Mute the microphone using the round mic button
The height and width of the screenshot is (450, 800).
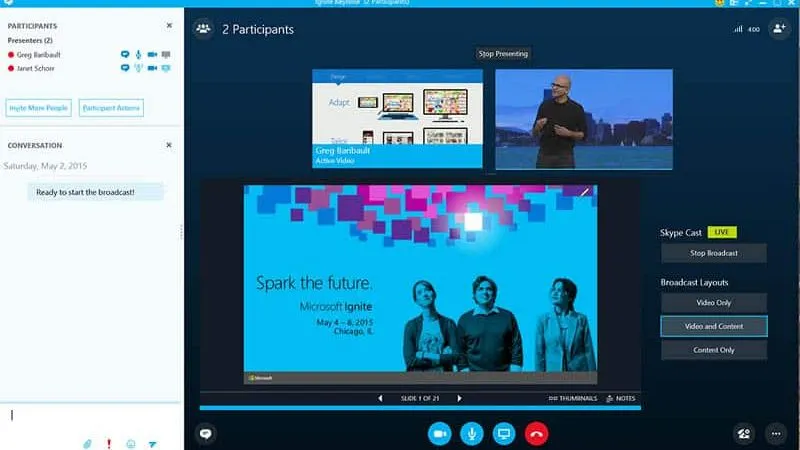[471, 434]
